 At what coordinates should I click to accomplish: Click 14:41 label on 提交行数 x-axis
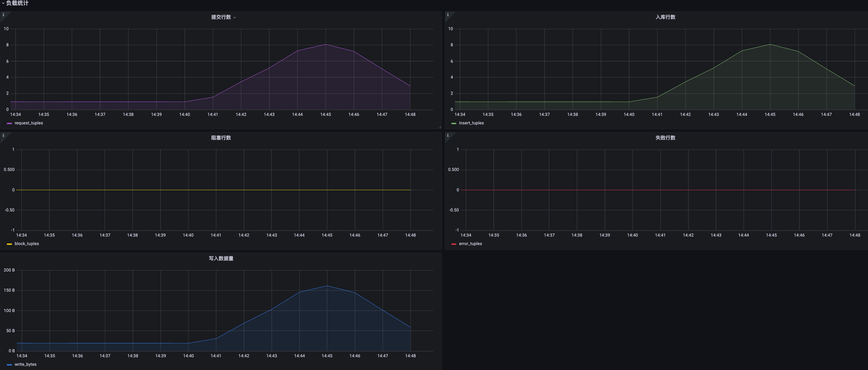(x=213, y=115)
